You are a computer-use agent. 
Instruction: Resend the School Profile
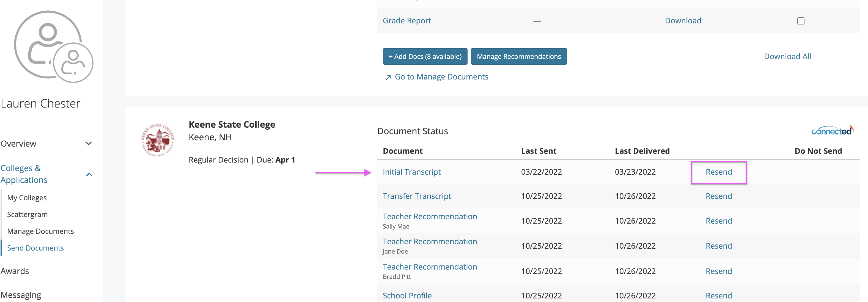pos(719,296)
